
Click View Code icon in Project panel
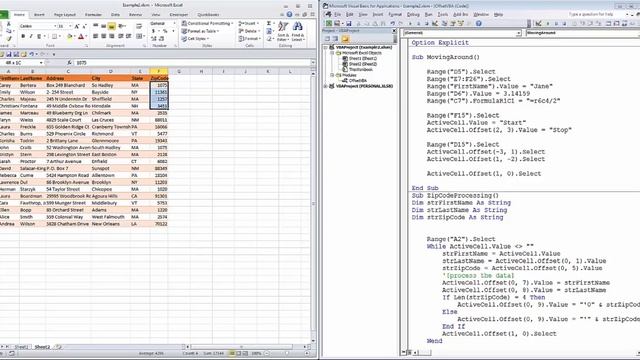(x=327, y=39)
